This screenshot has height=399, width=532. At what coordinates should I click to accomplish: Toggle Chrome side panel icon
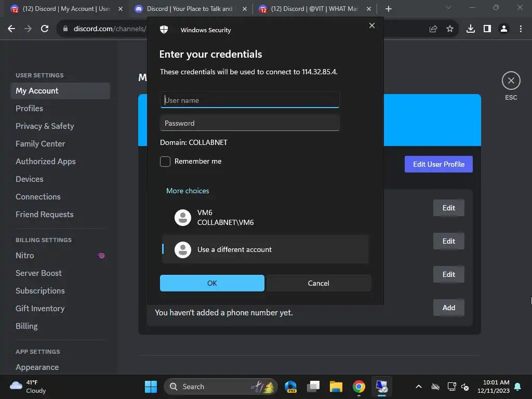(487, 29)
